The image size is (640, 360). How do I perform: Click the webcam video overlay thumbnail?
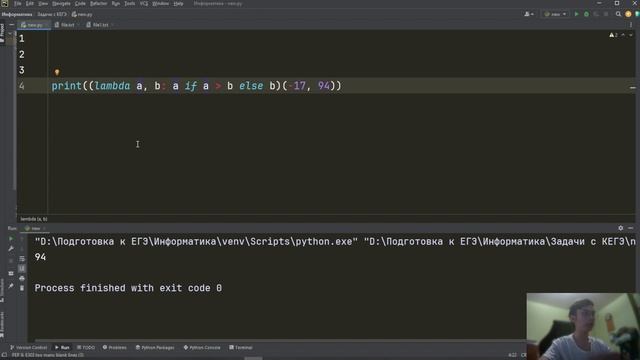pos(583,326)
